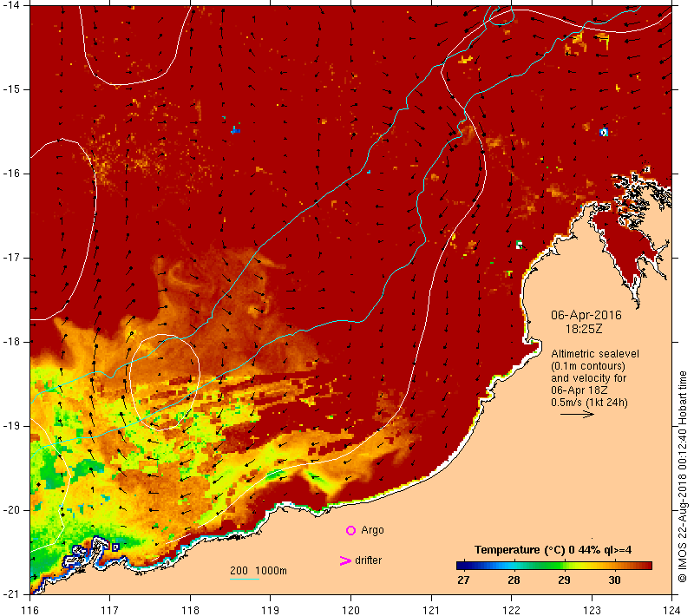
Task: Click the '-15' latitude axis label
Action: pyautogui.click(x=11, y=89)
